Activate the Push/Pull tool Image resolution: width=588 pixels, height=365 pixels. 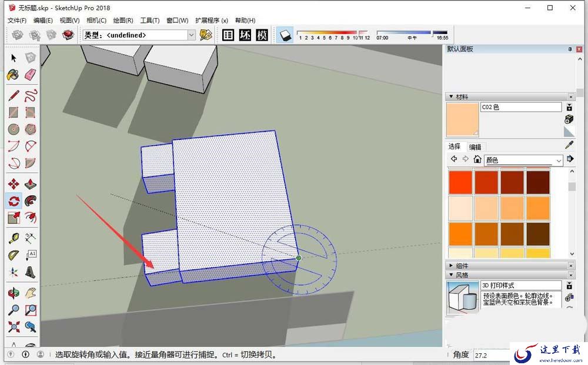[x=31, y=184]
